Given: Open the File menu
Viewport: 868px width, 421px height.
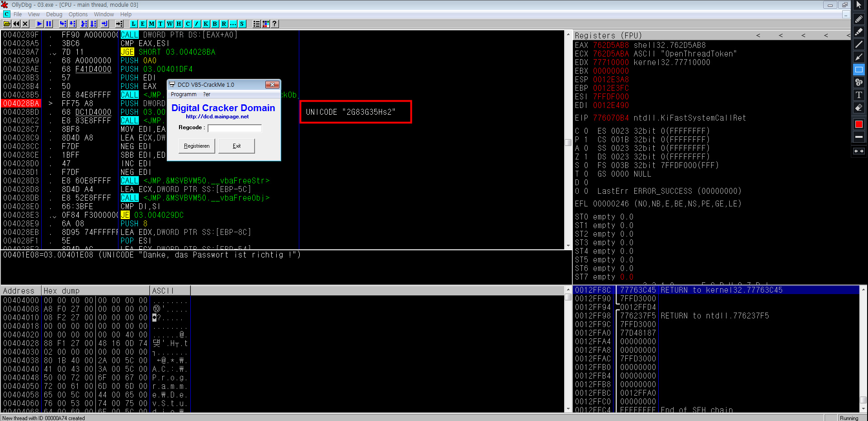Looking at the screenshot, I should [18, 14].
